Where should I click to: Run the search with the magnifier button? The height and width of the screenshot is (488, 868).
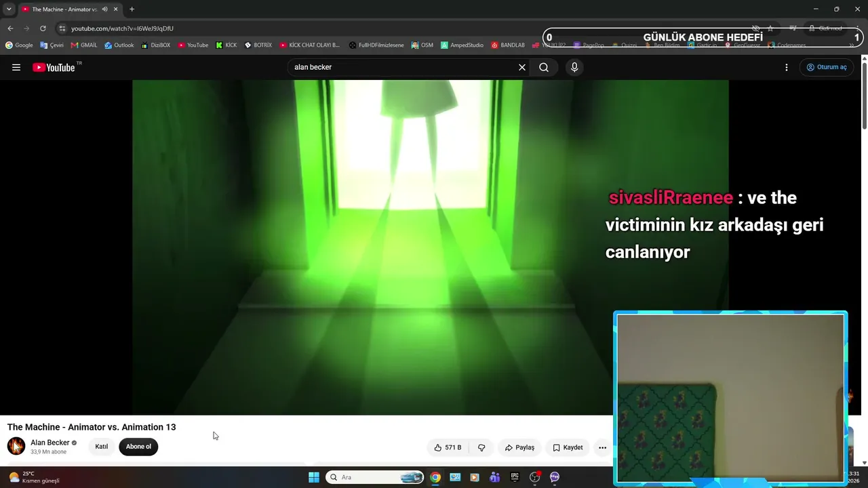pos(544,67)
